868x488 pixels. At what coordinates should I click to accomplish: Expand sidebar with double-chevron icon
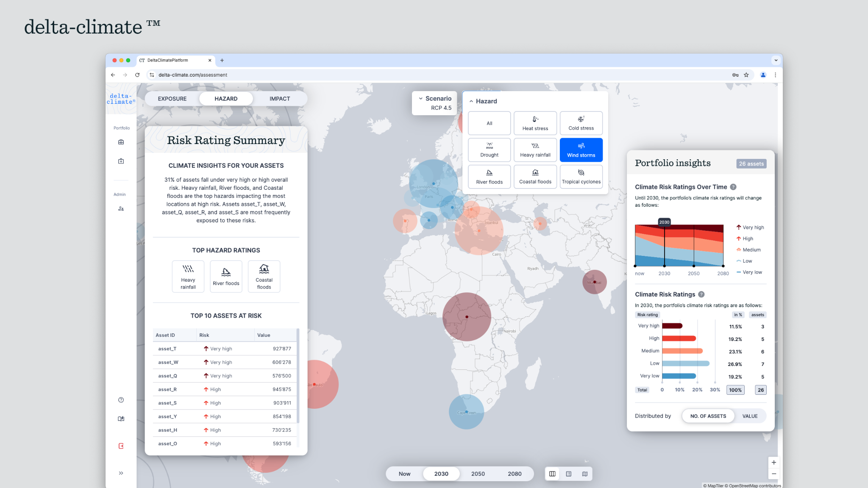tap(121, 473)
